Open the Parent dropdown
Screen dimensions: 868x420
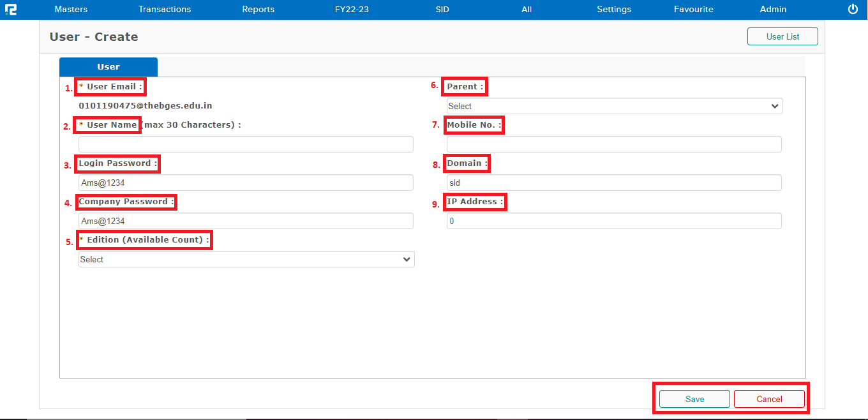[613, 106]
